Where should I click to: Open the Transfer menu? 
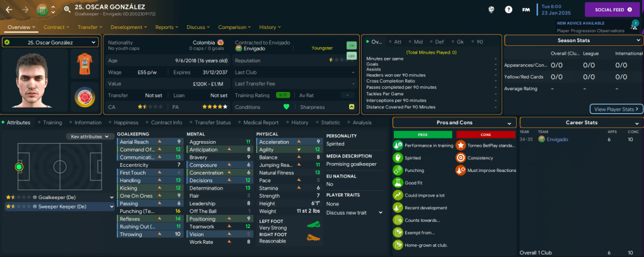pos(90,27)
